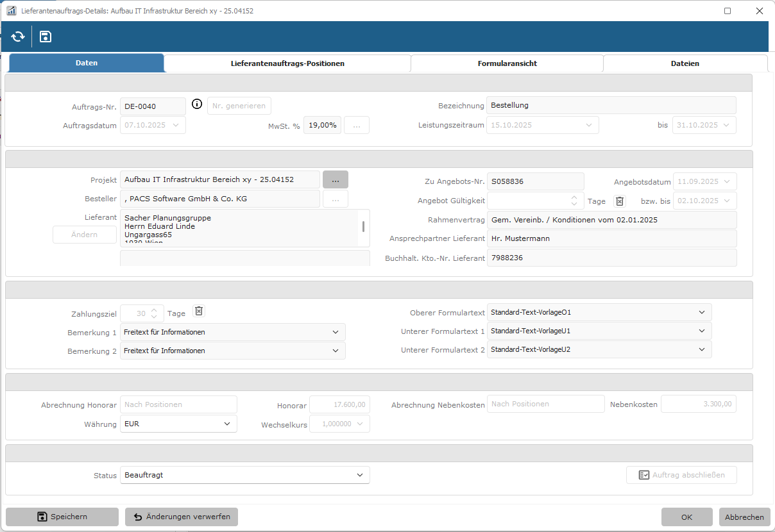This screenshot has height=532, width=775.
Task: Click into the Ansprechpartner Lieferant field
Action: (x=611, y=238)
